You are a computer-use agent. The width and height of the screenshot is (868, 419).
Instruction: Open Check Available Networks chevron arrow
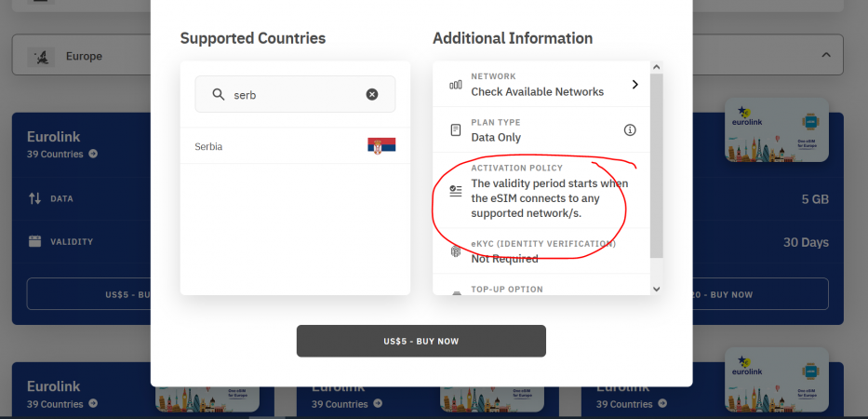pos(634,84)
